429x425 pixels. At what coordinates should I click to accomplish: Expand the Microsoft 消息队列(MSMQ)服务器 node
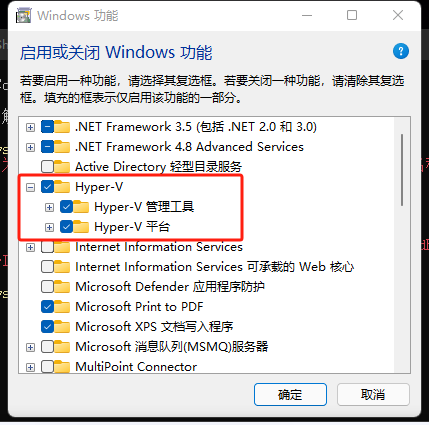[30, 347]
